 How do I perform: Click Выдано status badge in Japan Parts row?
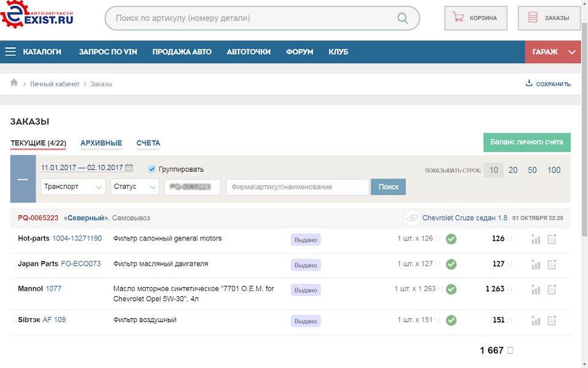306,265
